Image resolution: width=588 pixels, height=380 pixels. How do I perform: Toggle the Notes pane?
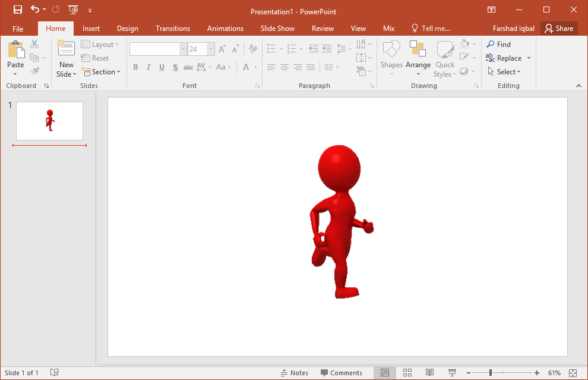tap(295, 373)
